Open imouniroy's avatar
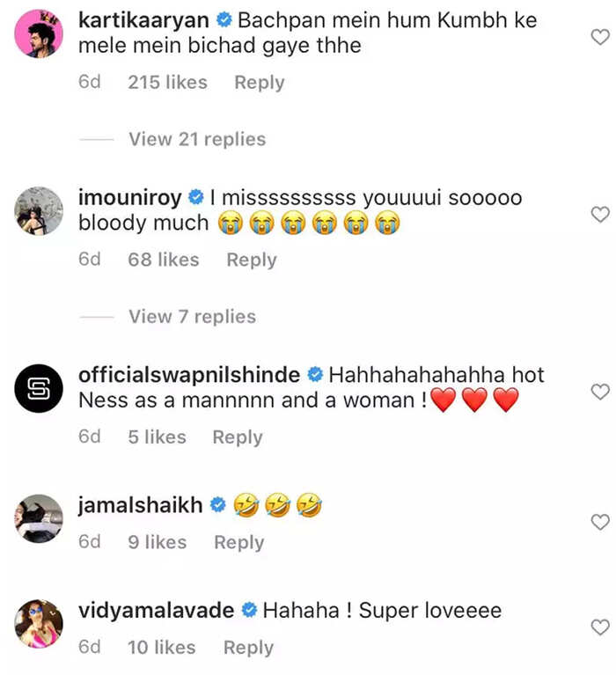The width and height of the screenshot is (616, 675). click(x=39, y=210)
